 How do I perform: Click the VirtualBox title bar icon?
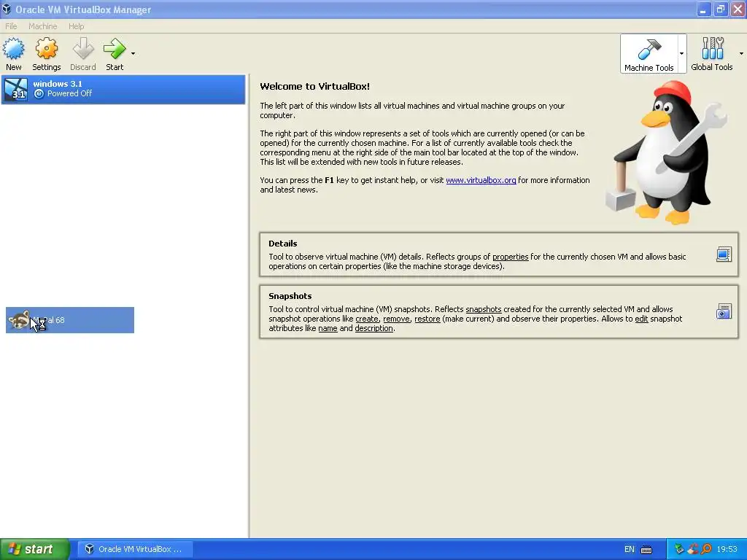7,9
